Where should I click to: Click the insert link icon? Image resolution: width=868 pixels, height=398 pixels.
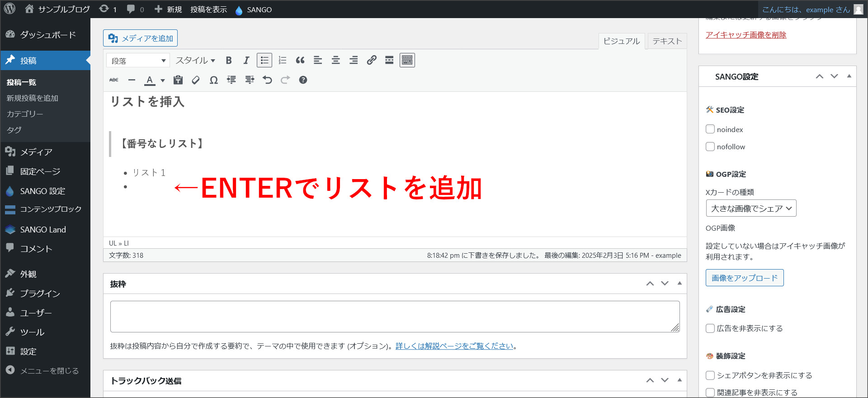372,60
